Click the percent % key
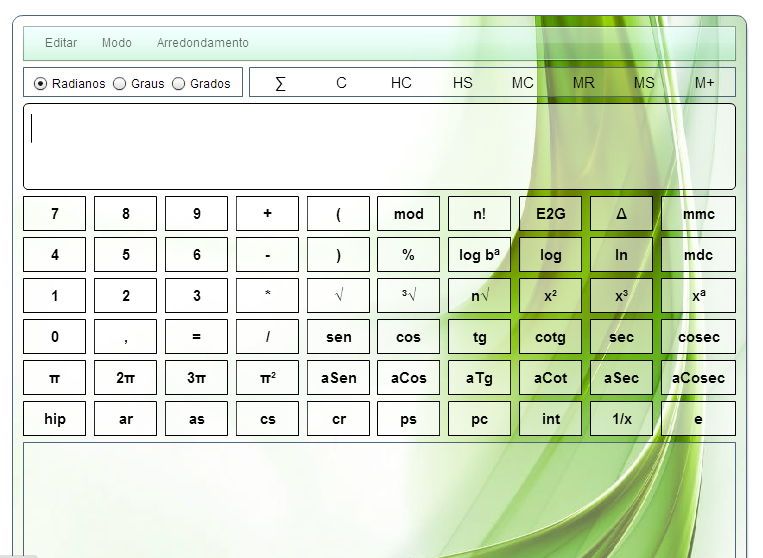This screenshot has height=558, width=763. point(409,254)
